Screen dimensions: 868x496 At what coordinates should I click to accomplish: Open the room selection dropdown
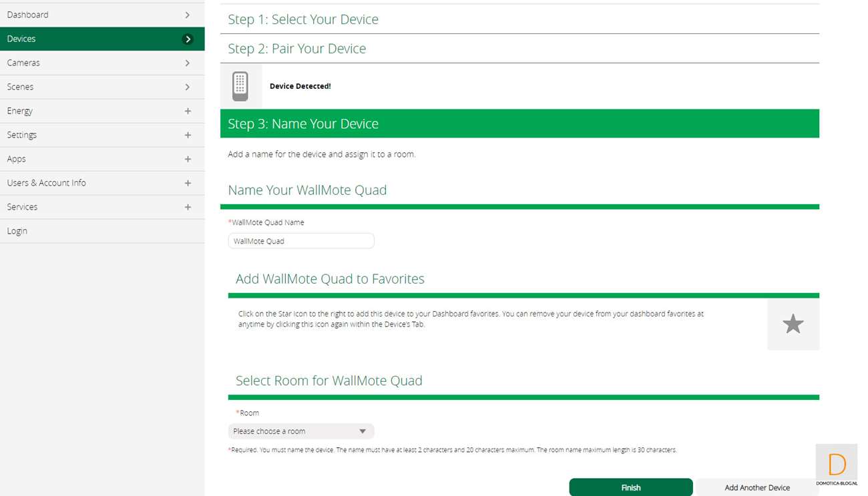tap(300, 431)
